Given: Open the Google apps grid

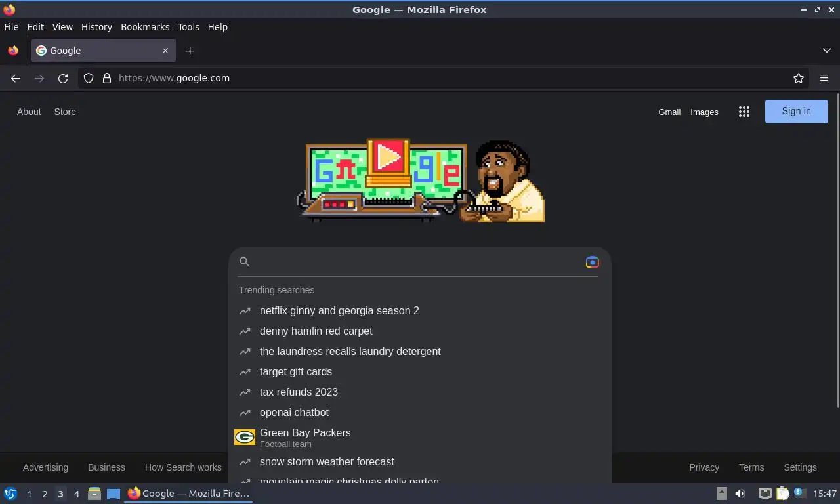Looking at the screenshot, I should pyautogui.click(x=744, y=112).
